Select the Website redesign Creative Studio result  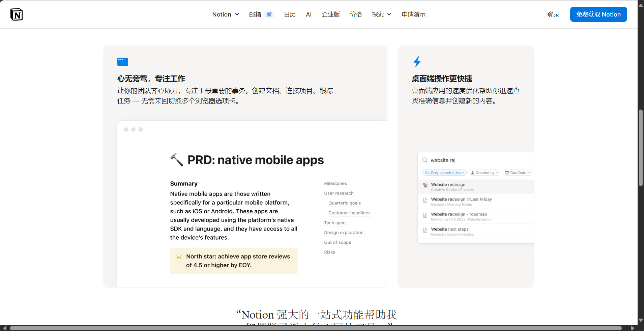476,187
